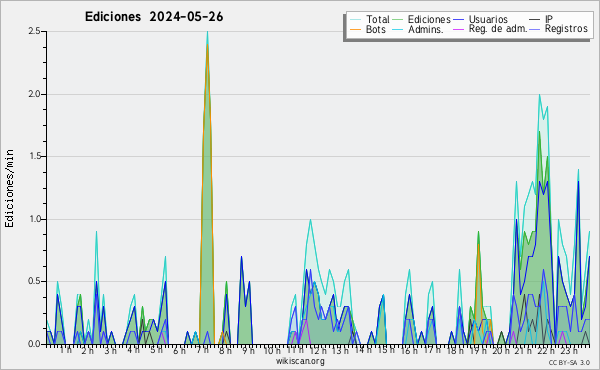Image resolution: width=600 pixels, height=370 pixels.
Task: Click the 2.0 y-axis value
Action: tap(34, 94)
